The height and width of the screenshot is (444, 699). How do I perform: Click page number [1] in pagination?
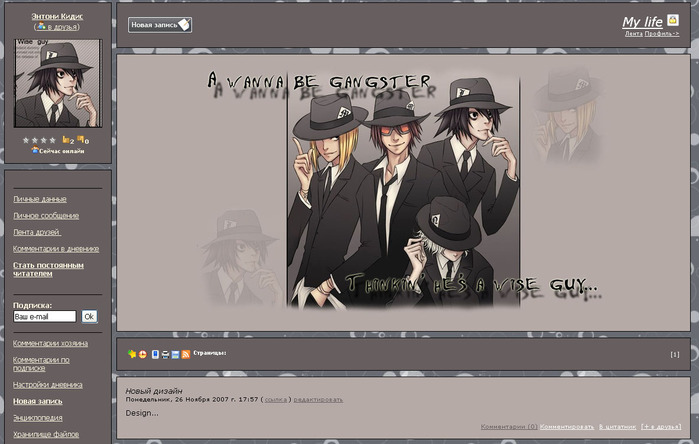tap(675, 354)
